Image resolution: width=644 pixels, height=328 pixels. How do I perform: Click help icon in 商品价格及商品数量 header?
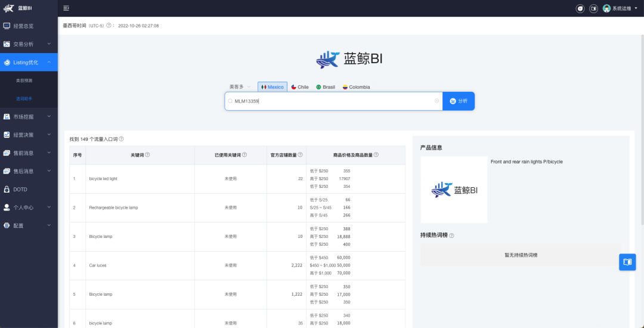click(x=376, y=155)
